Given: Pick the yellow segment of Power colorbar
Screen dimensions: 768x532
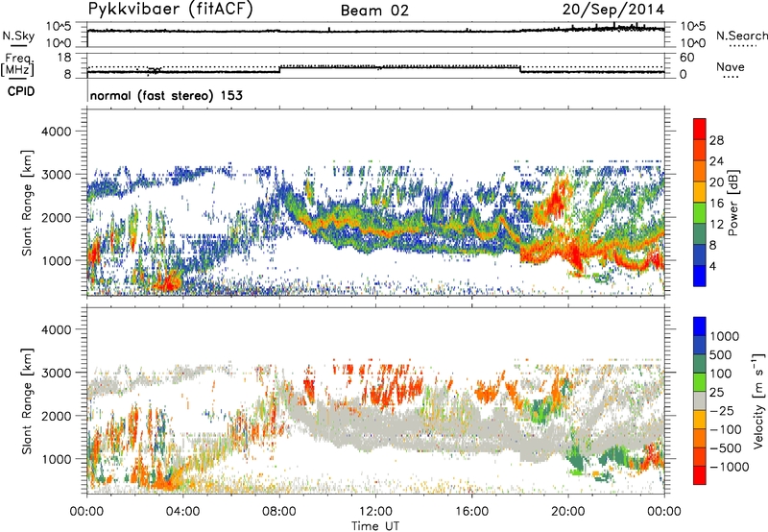Looking at the screenshot, I should point(700,191).
